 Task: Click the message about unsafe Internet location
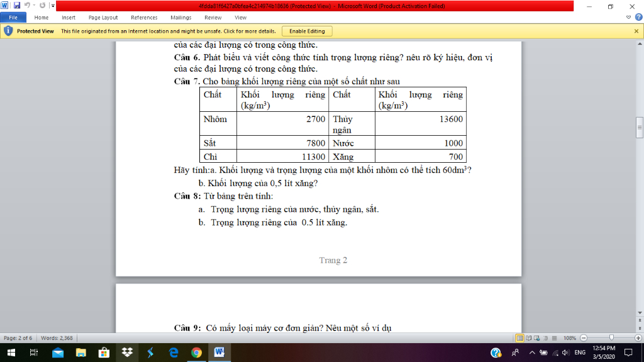point(169,31)
